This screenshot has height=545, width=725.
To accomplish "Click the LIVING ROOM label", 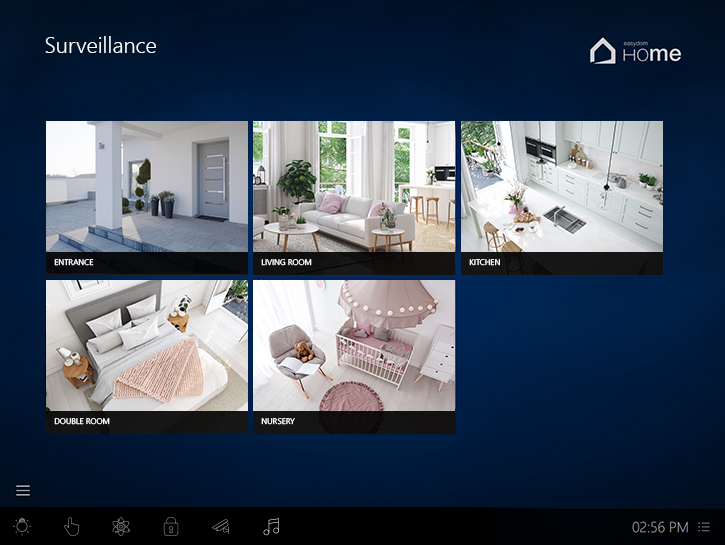I will 286,262.
